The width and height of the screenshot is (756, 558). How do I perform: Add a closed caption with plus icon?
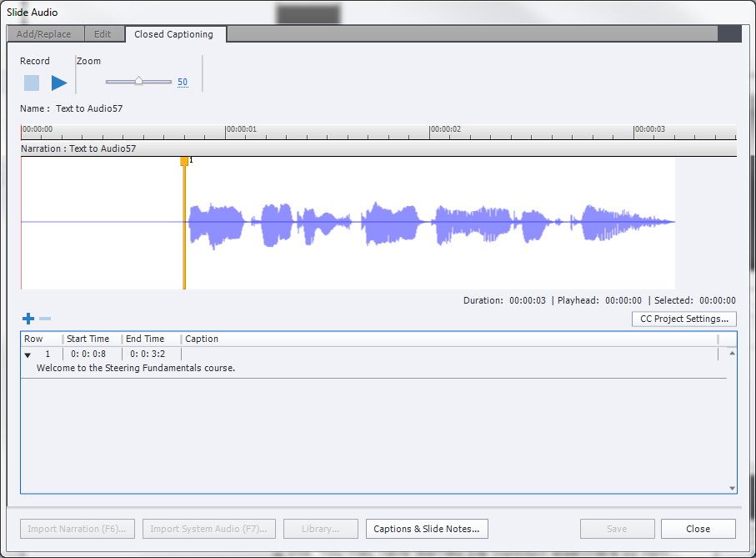pos(28,319)
